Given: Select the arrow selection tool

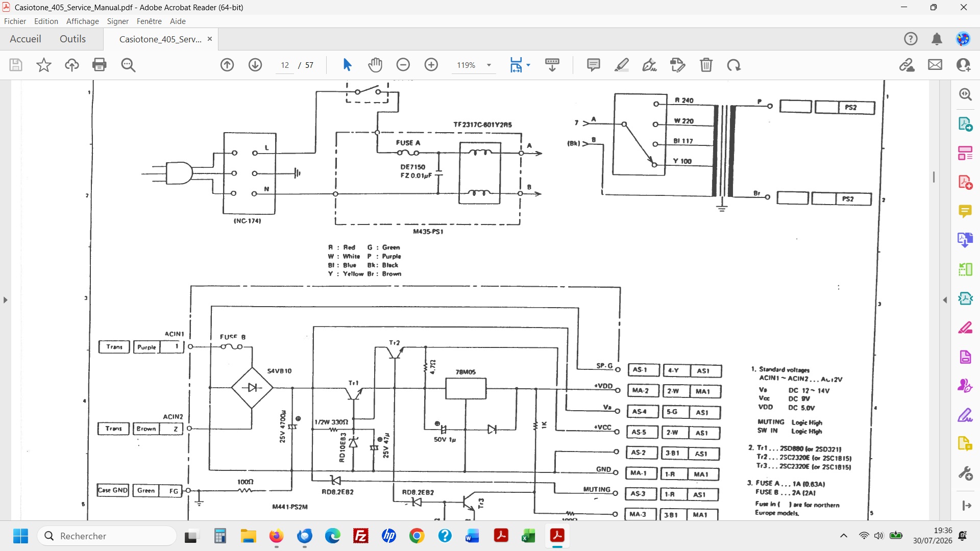Looking at the screenshot, I should [347, 65].
